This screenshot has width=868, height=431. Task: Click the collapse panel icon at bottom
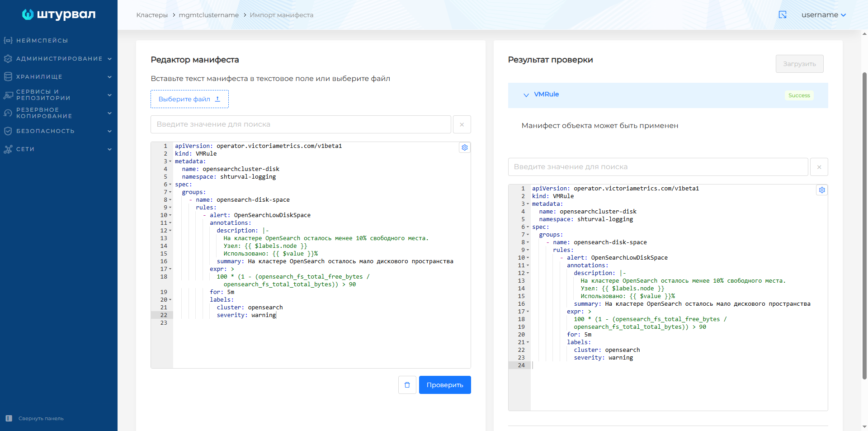click(x=9, y=418)
